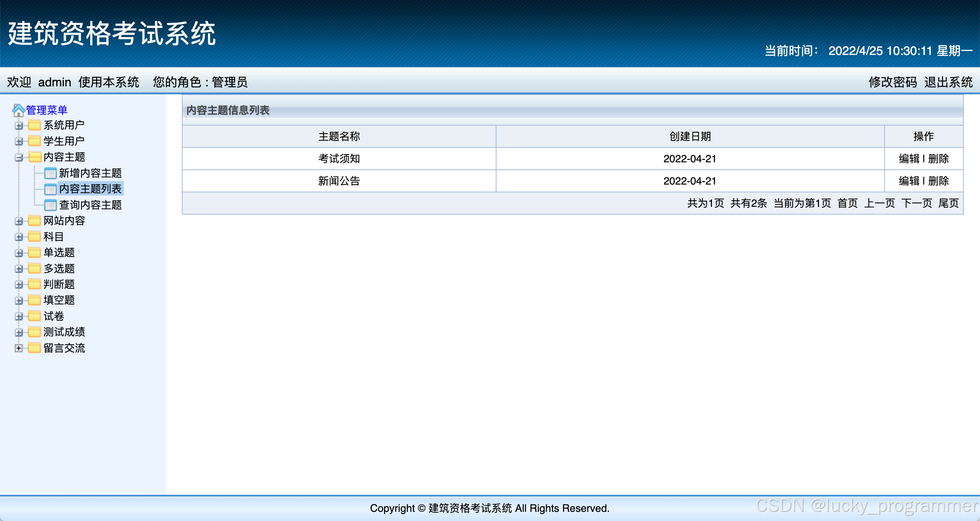This screenshot has height=521, width=980.
Task: Click the folder icon next to 试卷
Action: [x=34, y=316]
